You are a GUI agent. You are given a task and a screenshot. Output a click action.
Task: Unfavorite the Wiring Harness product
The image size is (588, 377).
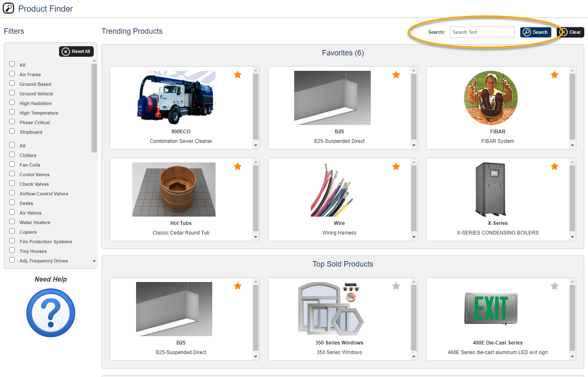pyautogui.click(x=396, y=166)
